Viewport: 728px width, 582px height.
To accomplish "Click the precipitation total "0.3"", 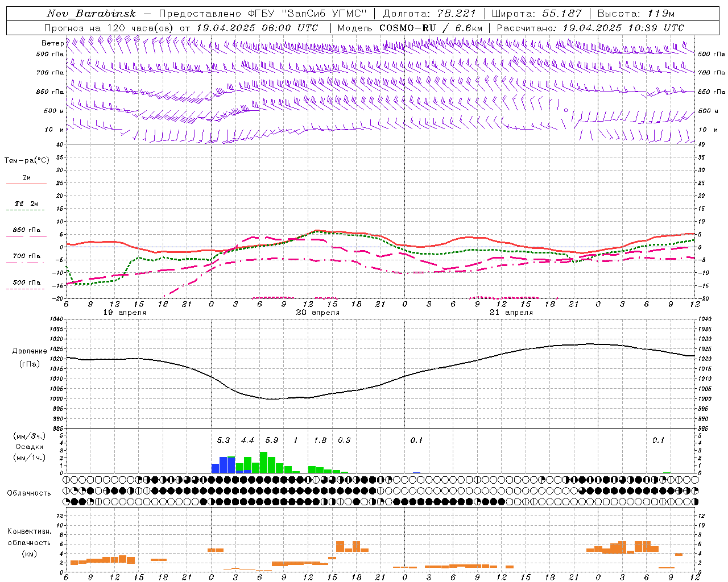I will tap(344, 440).
